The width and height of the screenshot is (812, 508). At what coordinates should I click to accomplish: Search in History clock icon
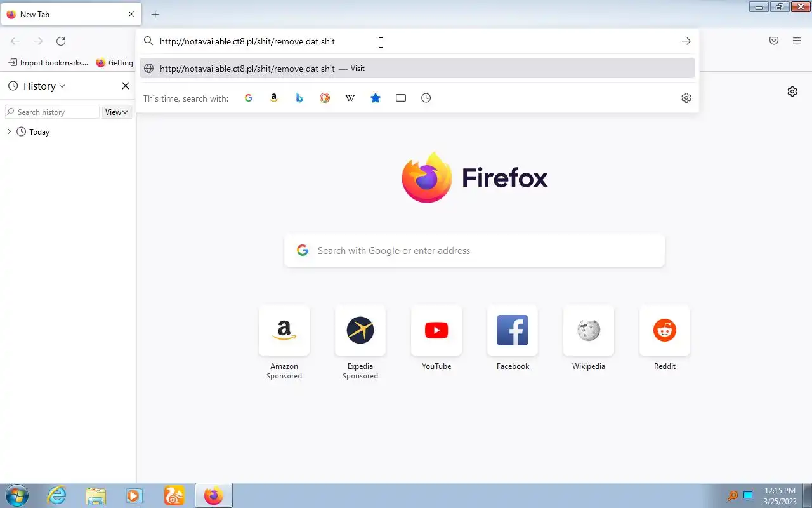click(x=426, y=98)
